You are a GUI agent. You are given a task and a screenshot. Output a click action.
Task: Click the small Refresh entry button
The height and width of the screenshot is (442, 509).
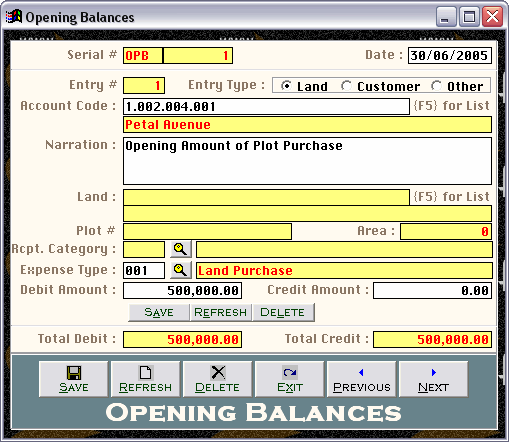pos(220,312)
